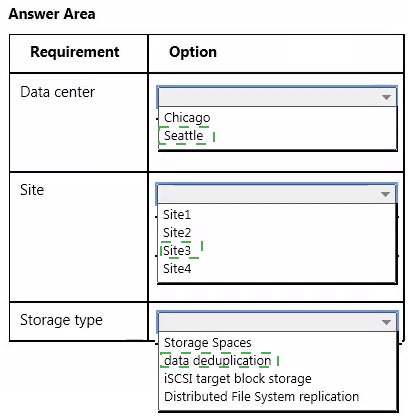Open the Storage type dropdown arrow
Viewport: 408px width, 417px height.
(386, 322)
